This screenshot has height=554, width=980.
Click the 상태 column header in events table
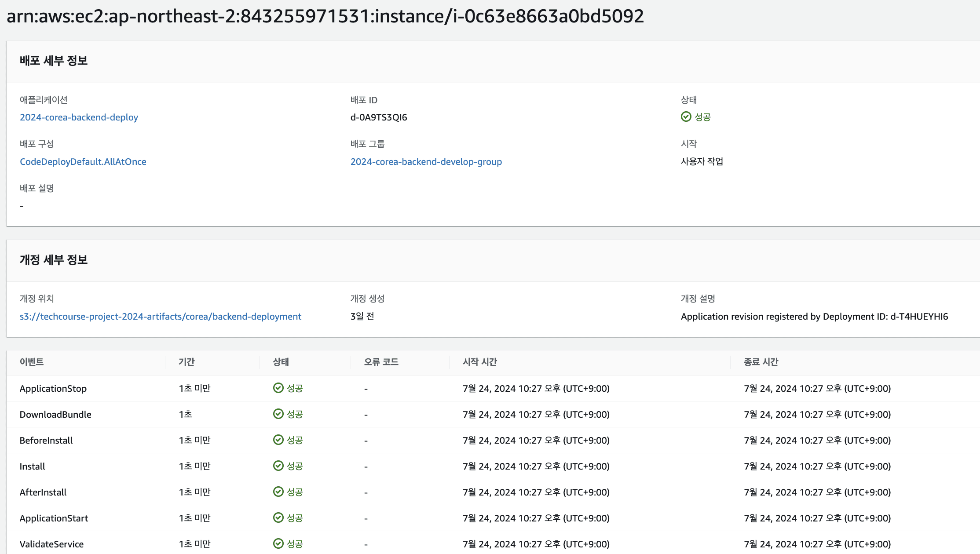pyautogui.click(x=281, y=362)
